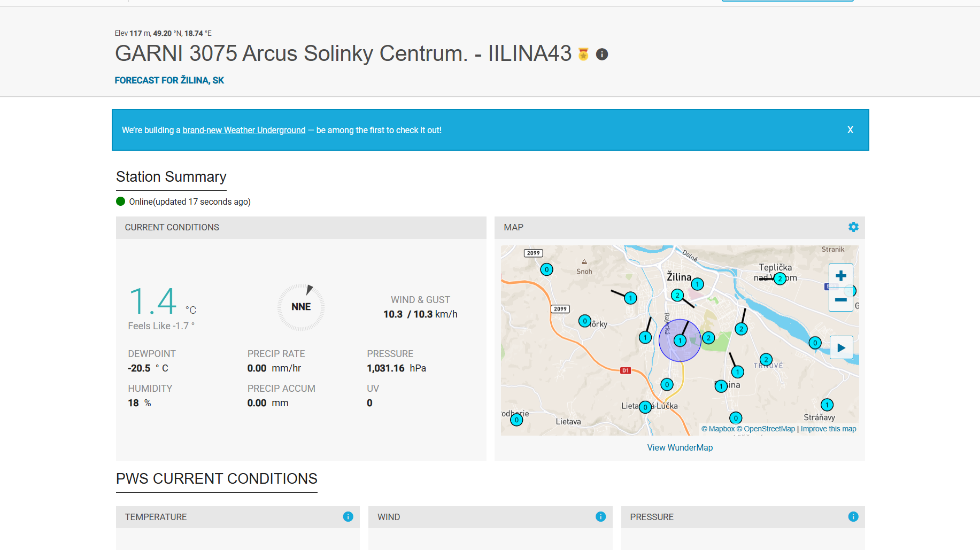
Task: Click View WunderMap link
Action: point(680,447)
